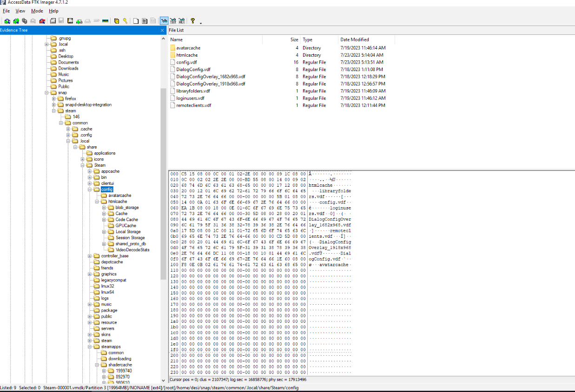The image size is (575, 392).
Task: Switch viewer to Hex mode icon
Action: pos(182,21)
